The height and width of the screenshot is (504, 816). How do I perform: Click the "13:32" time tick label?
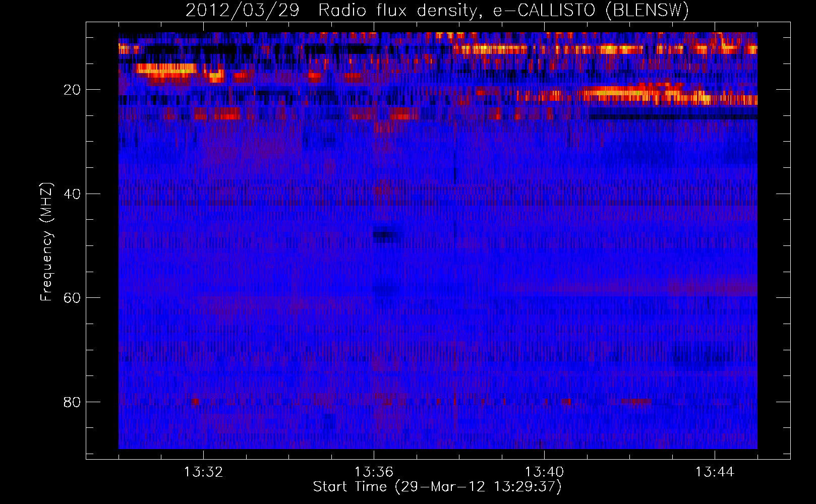tap(203, 472)
